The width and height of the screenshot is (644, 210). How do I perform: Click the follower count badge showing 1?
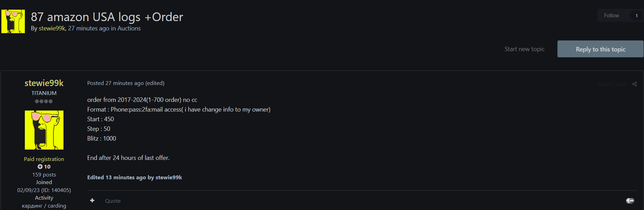[636, 16]
